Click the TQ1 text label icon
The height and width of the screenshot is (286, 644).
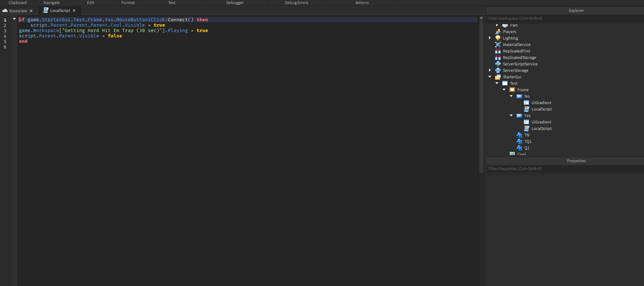click(x=519, y=141)
